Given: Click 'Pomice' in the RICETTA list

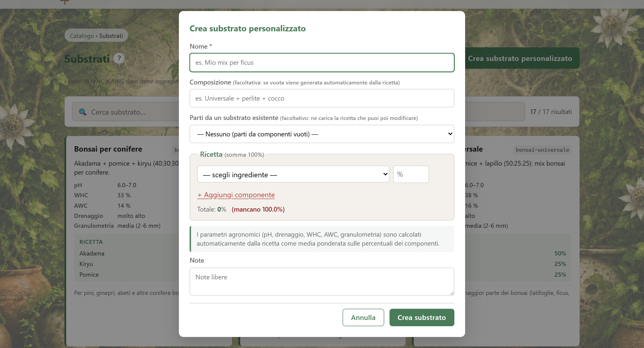Looking at the screenshot, I should [x=89, y=275].
